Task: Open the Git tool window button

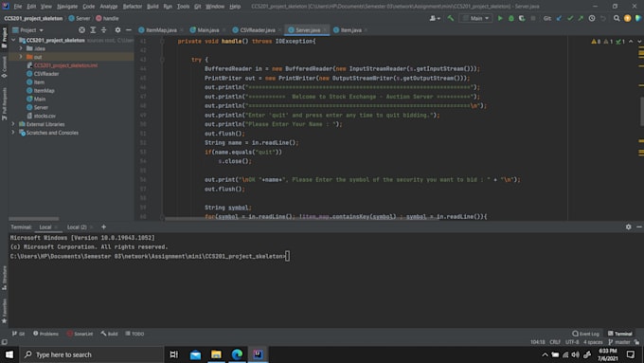Action: pyautogui.click(x=19, y=334)
